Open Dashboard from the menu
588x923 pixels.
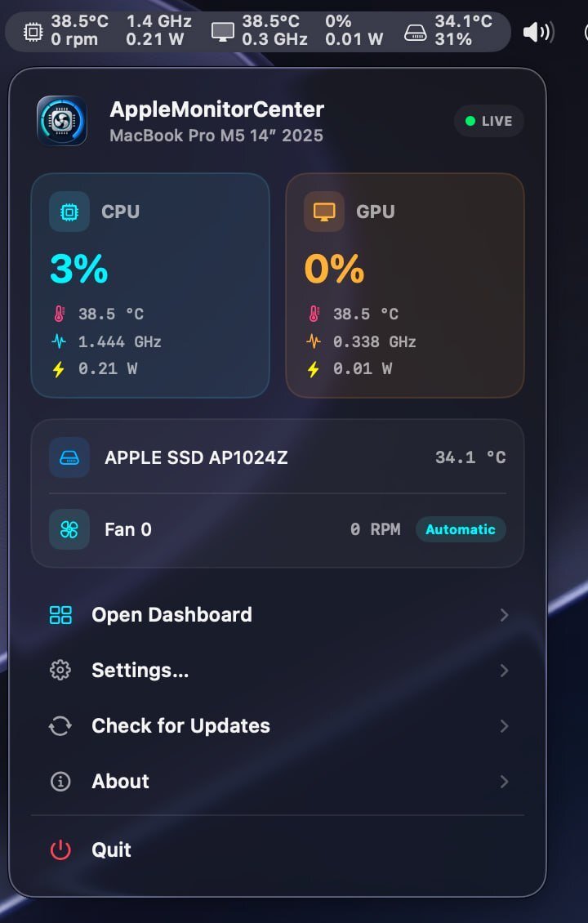point(277,615)
